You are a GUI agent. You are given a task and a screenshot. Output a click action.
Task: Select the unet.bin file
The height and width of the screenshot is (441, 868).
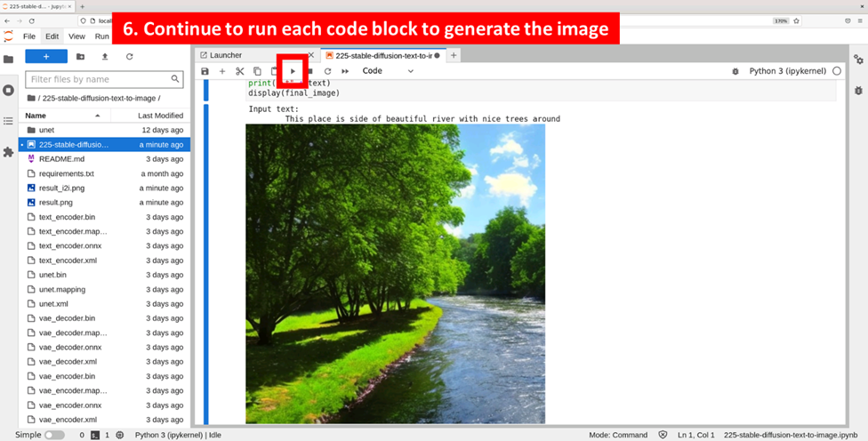point(105,275)
